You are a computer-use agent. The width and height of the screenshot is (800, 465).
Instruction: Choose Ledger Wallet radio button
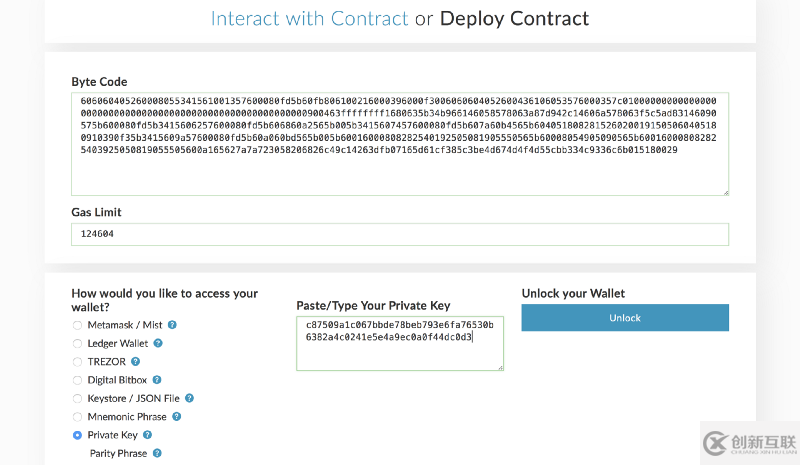point(77,344)
